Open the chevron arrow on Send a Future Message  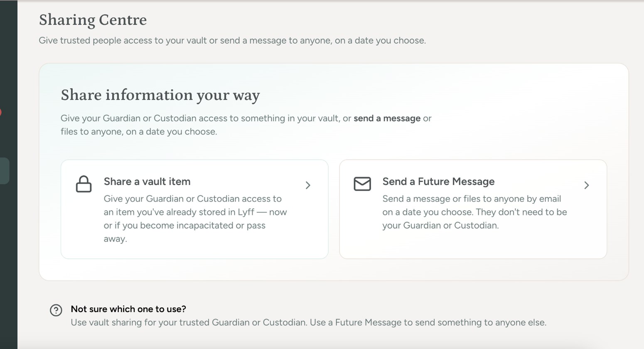coord(587,185)
